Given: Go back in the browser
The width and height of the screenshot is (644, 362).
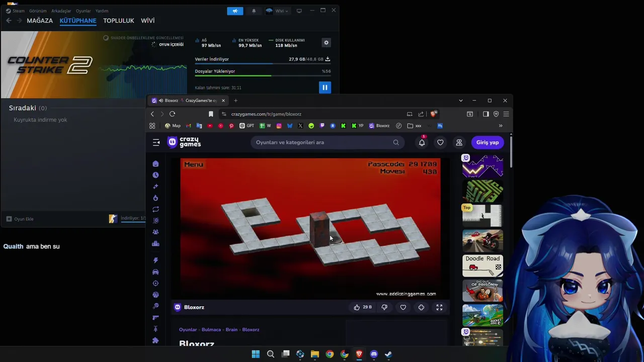Looking at the screenshot, I should [152, 114].
